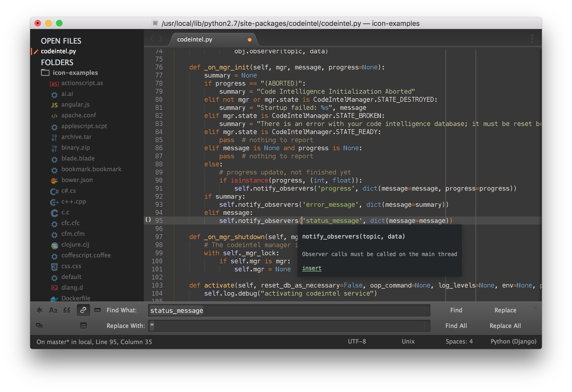The image size is (572, 392).
Task: Click the in-selection search icon
Action: point(97,310)
